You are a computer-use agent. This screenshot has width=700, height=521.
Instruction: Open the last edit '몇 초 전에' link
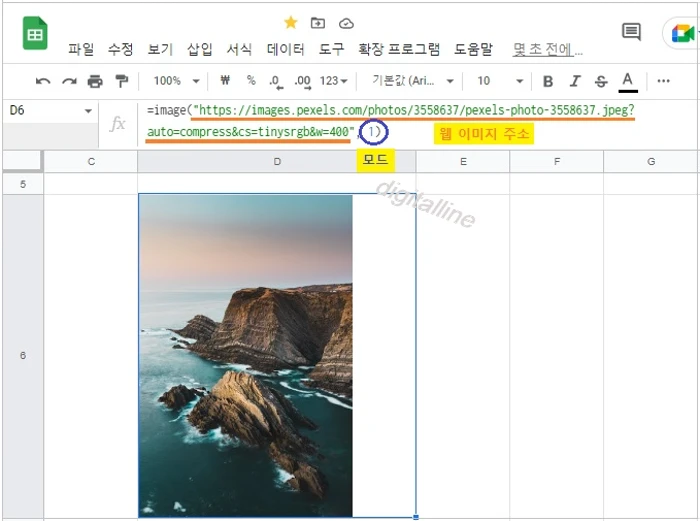click(547, 49)
